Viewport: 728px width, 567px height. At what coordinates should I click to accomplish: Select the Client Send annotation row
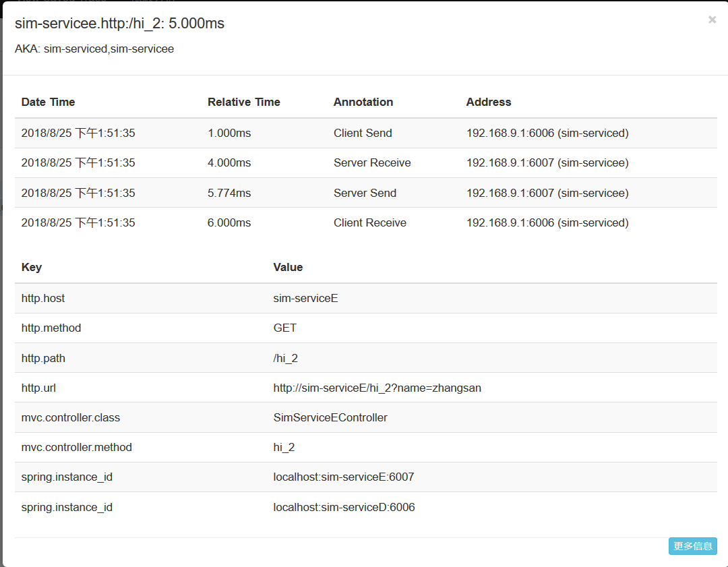[x=363, y=133]
